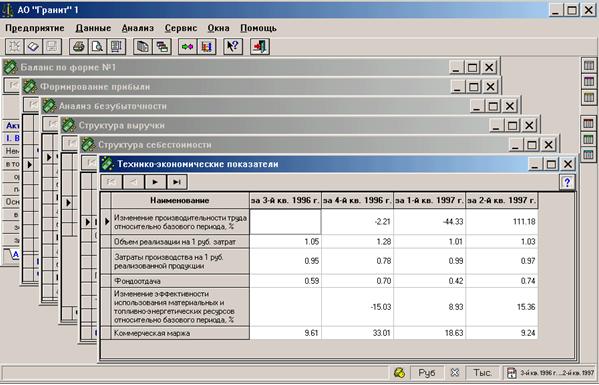Screen dimensions: 599x385
Task: Activate the context help pointer with question mark
Action: (233, 47)
